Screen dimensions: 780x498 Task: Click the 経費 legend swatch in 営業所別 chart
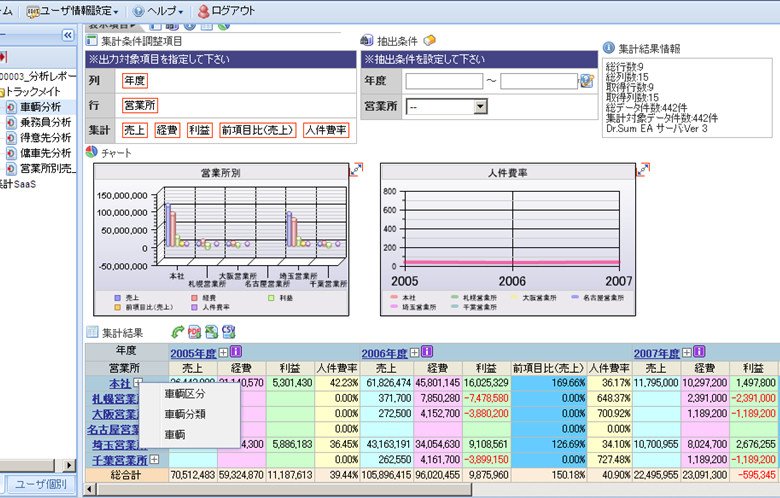point(195,298)
